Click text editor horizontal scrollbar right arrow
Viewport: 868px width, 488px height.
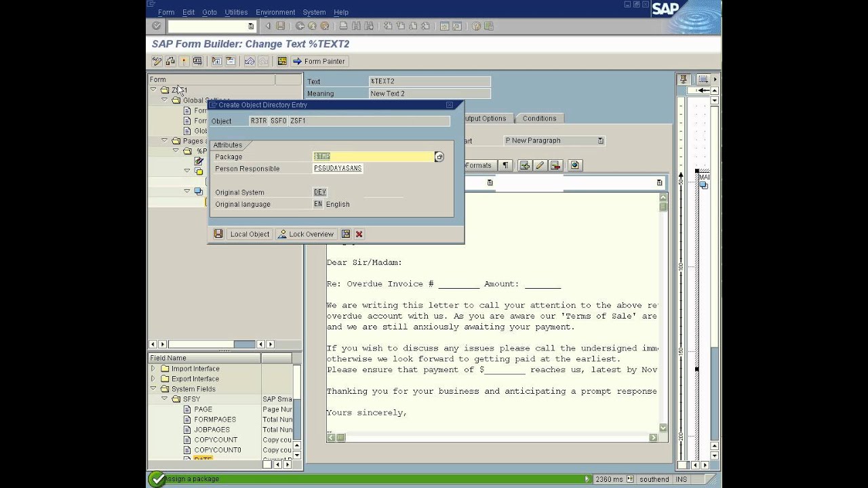[653, 438]
